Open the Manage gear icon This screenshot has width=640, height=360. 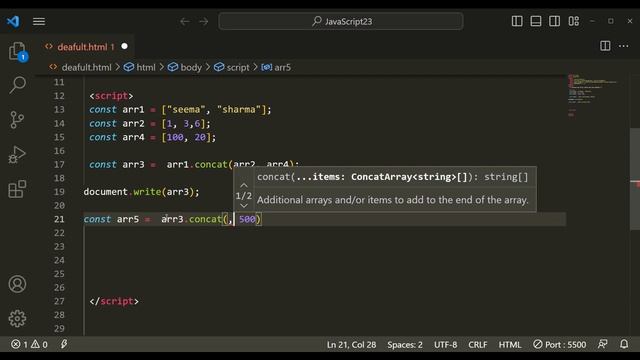tap(17, 318)
